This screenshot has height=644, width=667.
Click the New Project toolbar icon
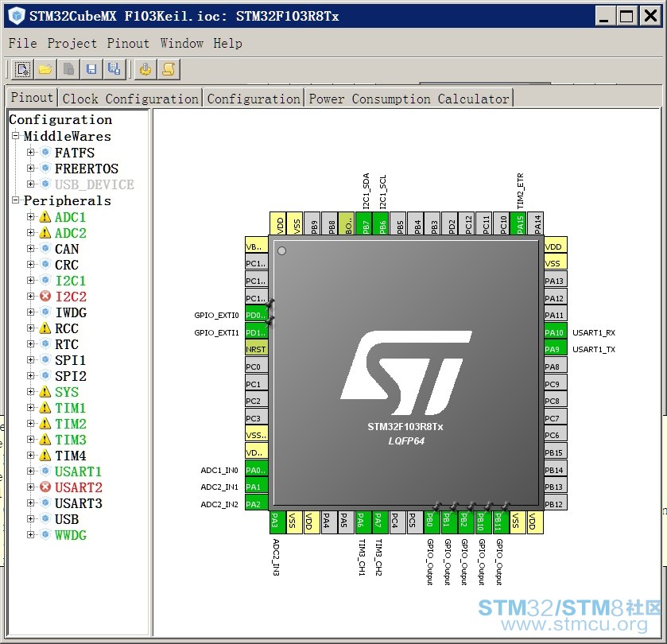click(x=22, y=69)
